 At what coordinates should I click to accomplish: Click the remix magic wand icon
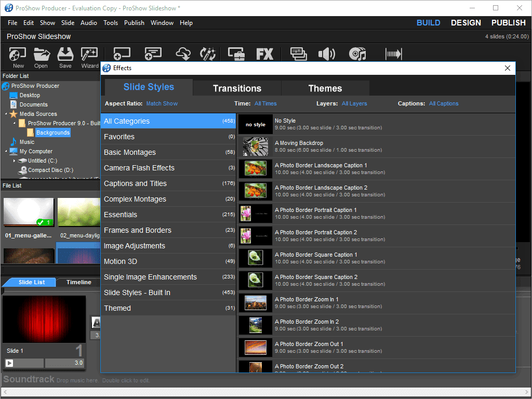click(x=208, y=54)
